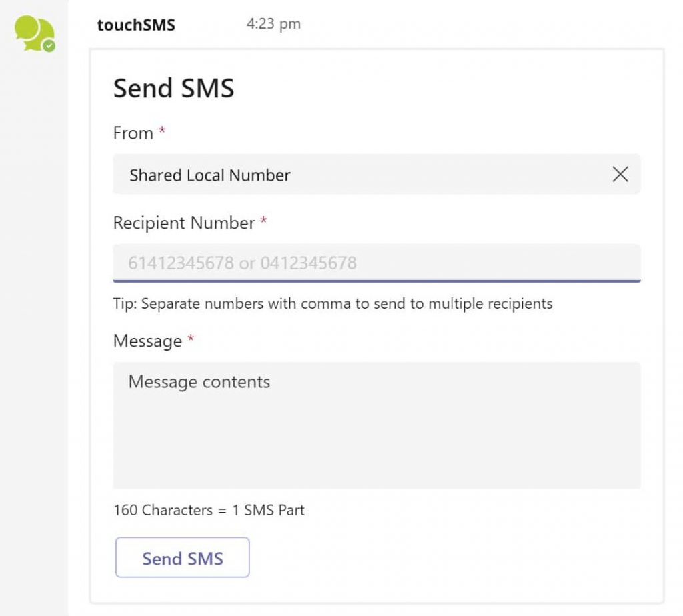Click the touchSMS name header
The height and width of the screenshot is (616, 683).
136,25
